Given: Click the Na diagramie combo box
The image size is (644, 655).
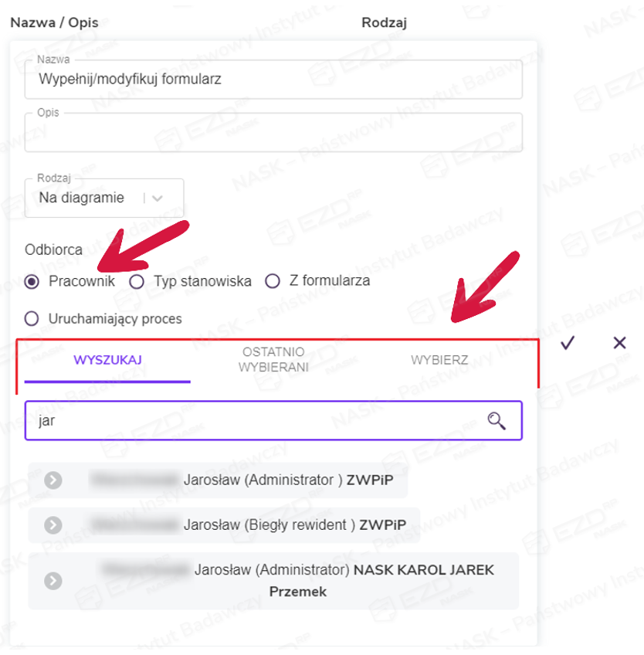Looking at the screenshot, I should point(85,199).
